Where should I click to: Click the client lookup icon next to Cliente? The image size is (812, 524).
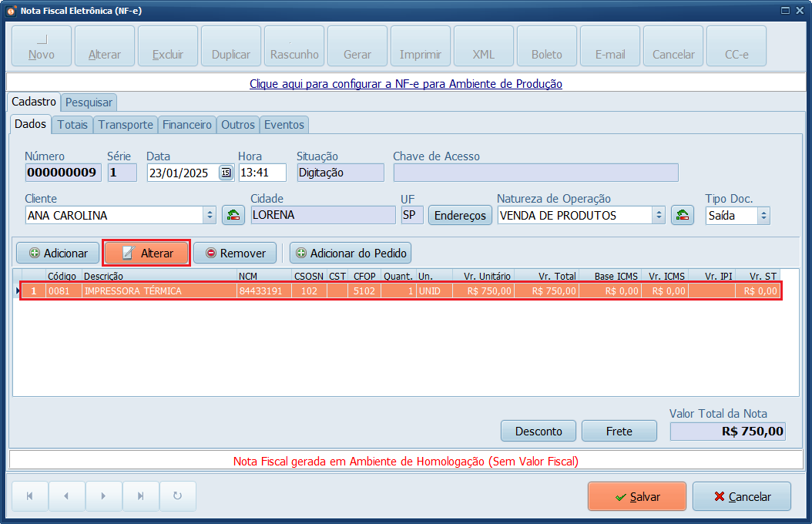click(233, 216)
